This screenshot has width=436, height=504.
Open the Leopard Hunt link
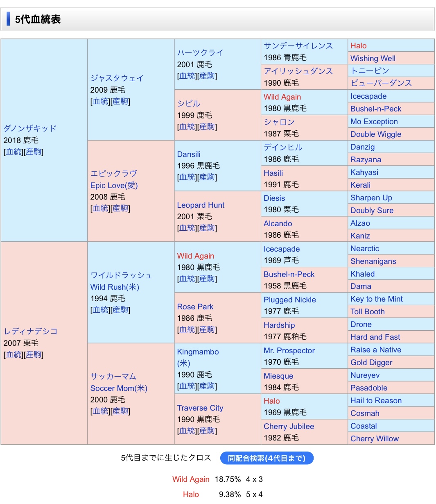[x=201, y=205]
